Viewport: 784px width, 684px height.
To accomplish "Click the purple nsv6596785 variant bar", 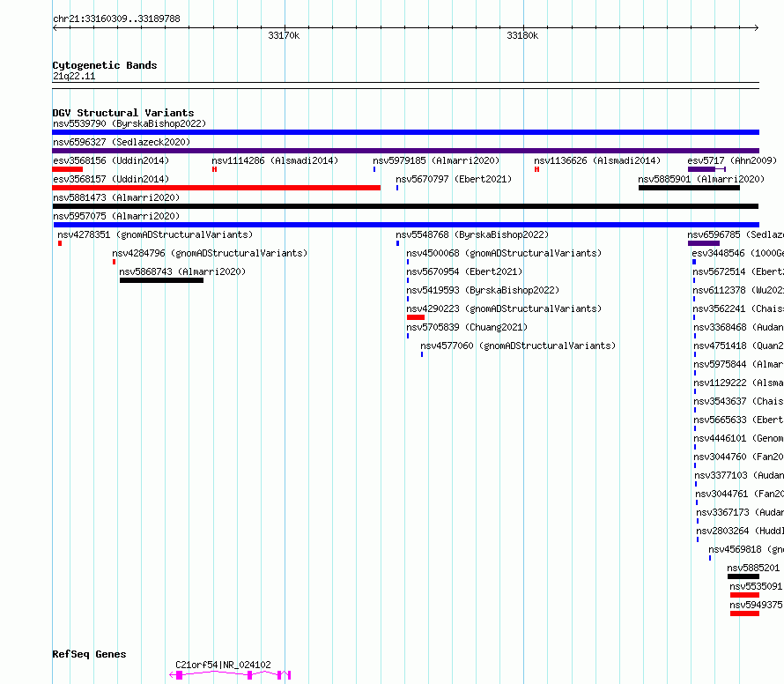I will (x=704, y=243).
